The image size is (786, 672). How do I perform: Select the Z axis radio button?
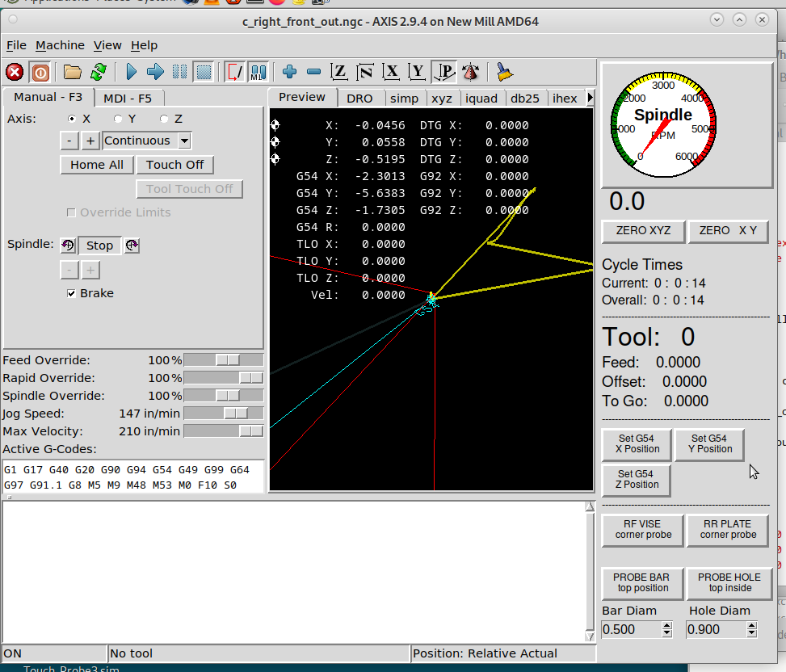(x=165, y=119)
